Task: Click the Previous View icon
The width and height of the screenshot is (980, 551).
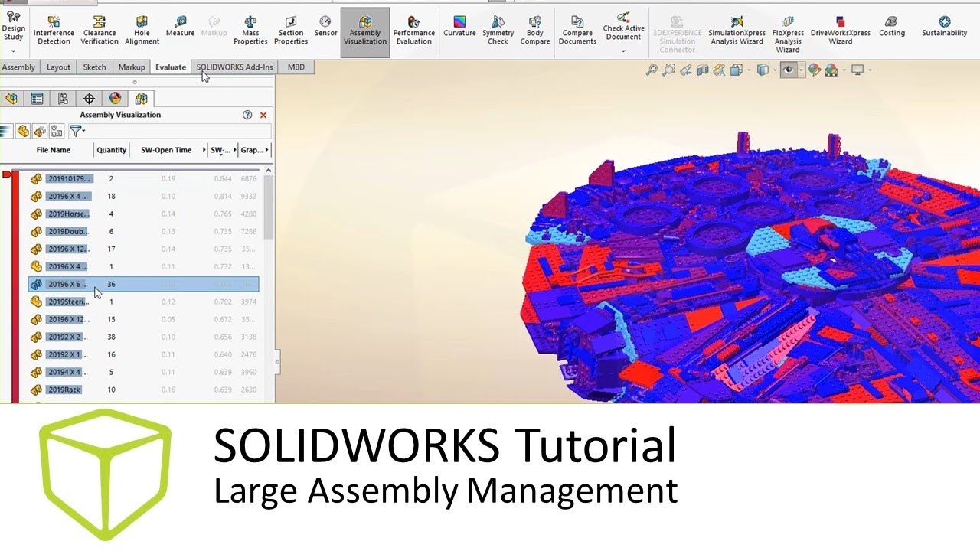Action: (685, 70)
